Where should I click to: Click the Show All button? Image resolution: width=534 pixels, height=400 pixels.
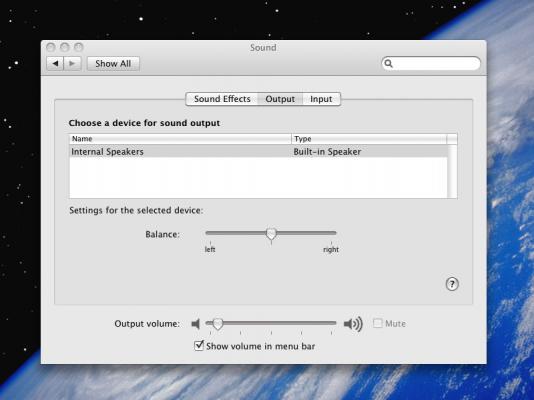click(x=113, y=64)
